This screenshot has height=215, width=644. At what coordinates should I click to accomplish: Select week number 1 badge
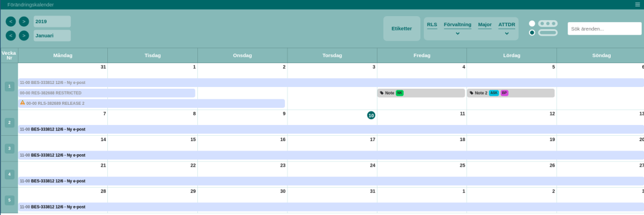click(x=10, y=86)
